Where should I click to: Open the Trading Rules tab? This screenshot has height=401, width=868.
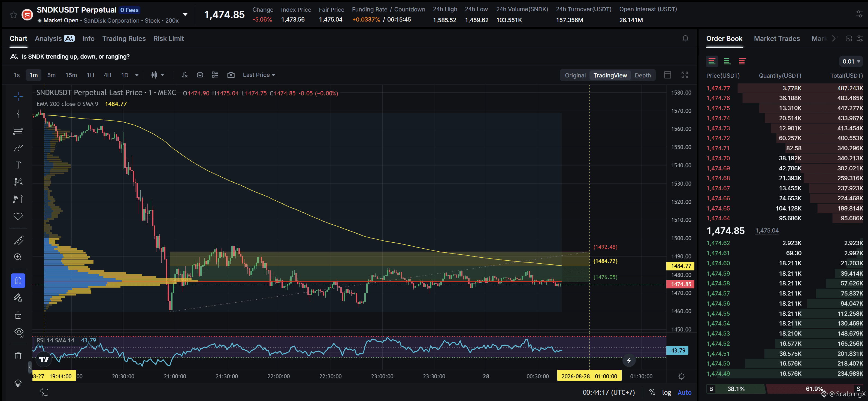[x=124, y=38]
